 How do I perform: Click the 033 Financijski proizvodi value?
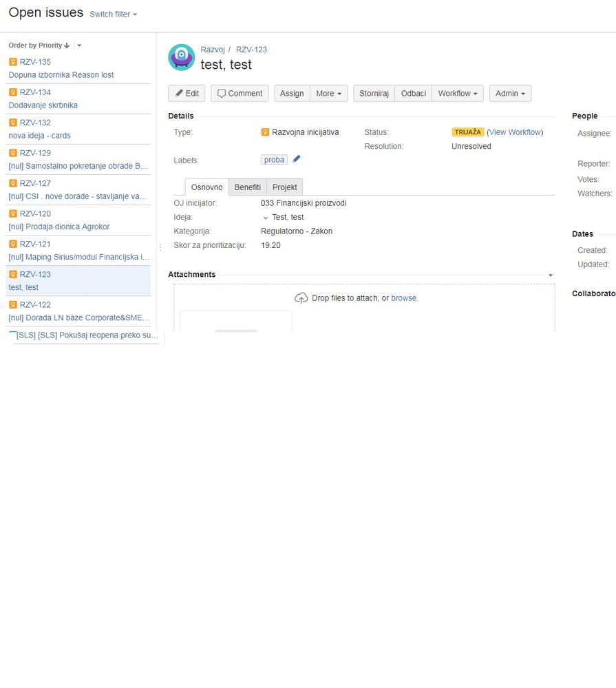coord(304,203)
